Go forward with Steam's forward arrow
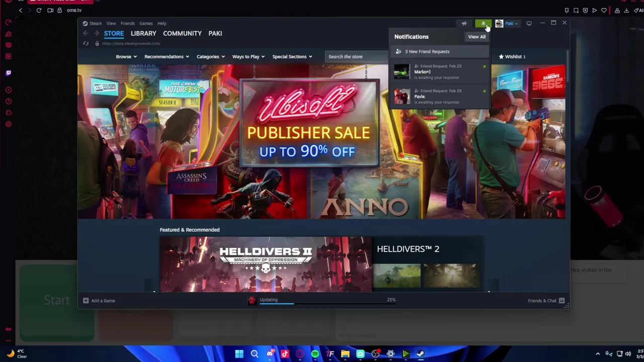 point(96,33)
